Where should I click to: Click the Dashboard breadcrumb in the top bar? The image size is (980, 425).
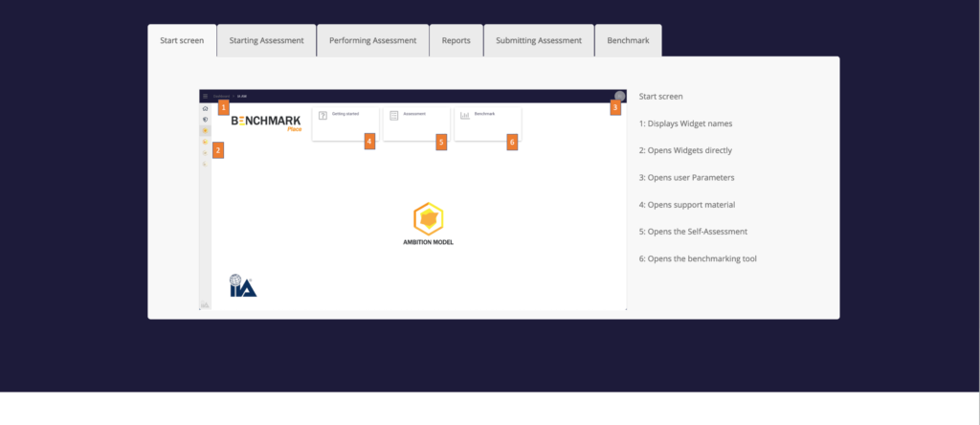(x=221, y=97)
